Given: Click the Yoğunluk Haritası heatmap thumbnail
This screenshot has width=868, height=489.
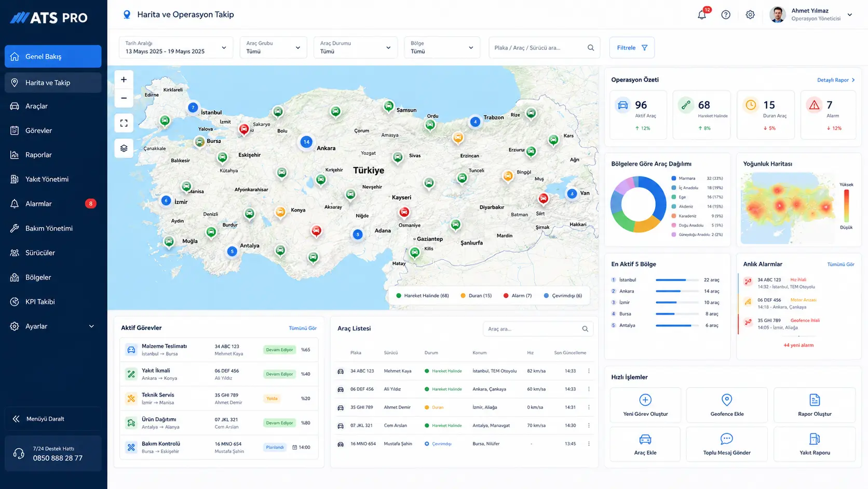Looking at the screenshot, I should tap(788, 208).
